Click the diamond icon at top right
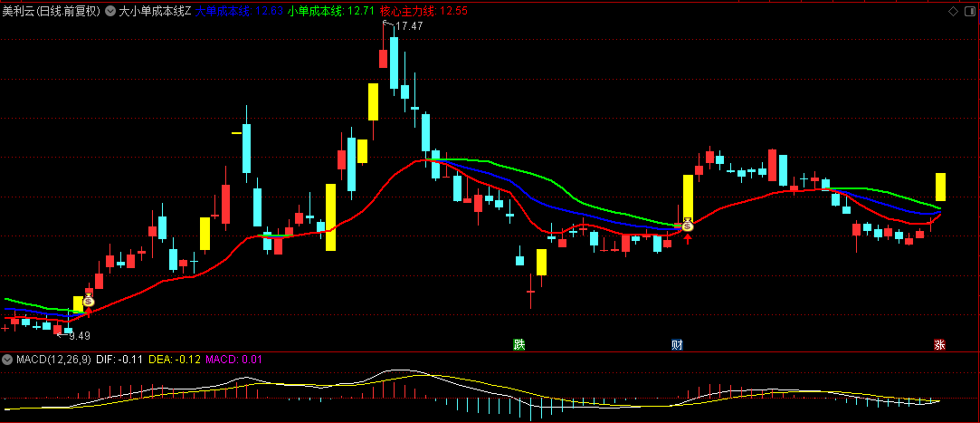 point(953,11)
